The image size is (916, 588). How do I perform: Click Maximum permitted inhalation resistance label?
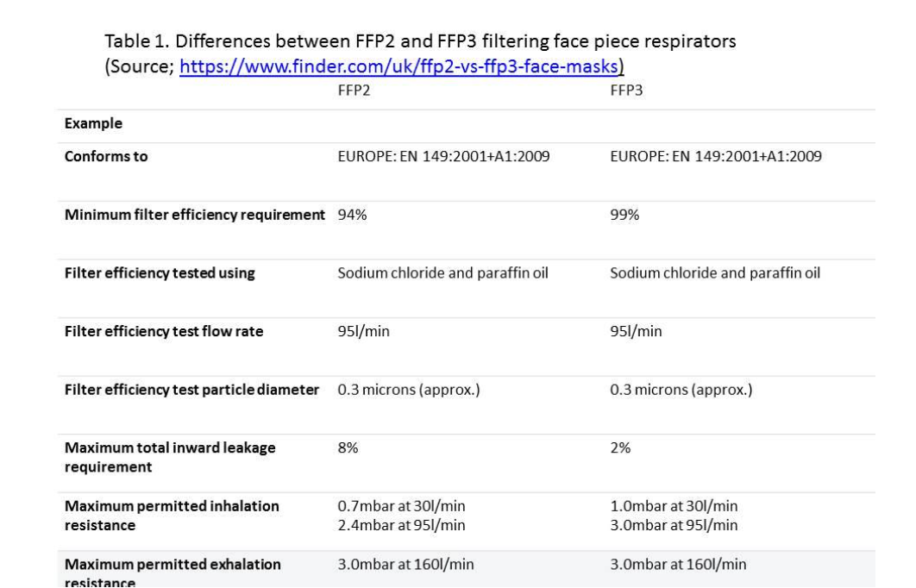[x=172, y=516]
